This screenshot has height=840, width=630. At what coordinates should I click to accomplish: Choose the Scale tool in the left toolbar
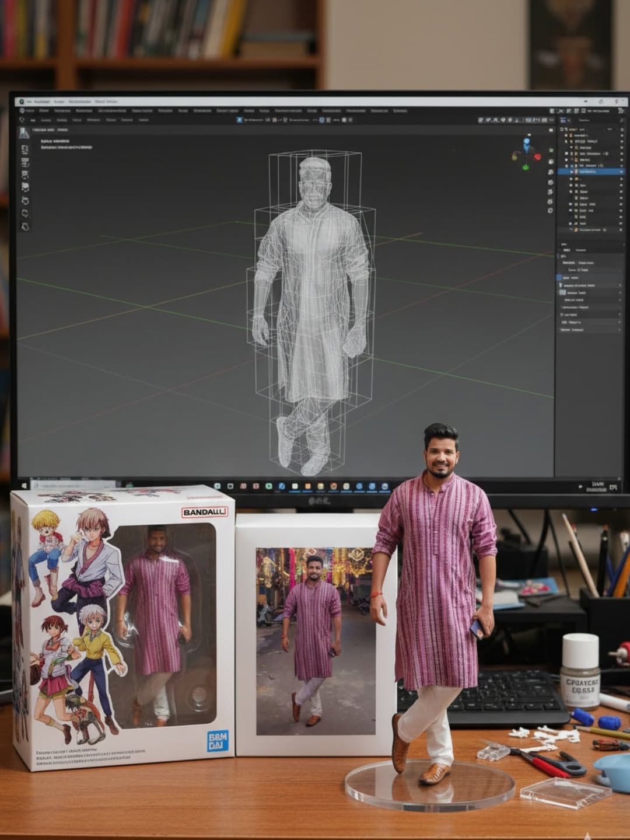(x=23, y=187)
